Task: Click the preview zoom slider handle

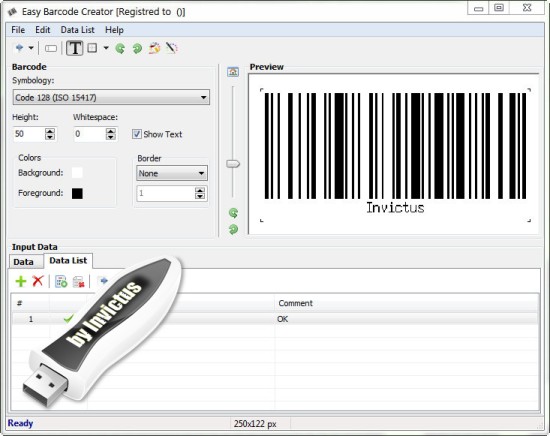Action: 233,164
